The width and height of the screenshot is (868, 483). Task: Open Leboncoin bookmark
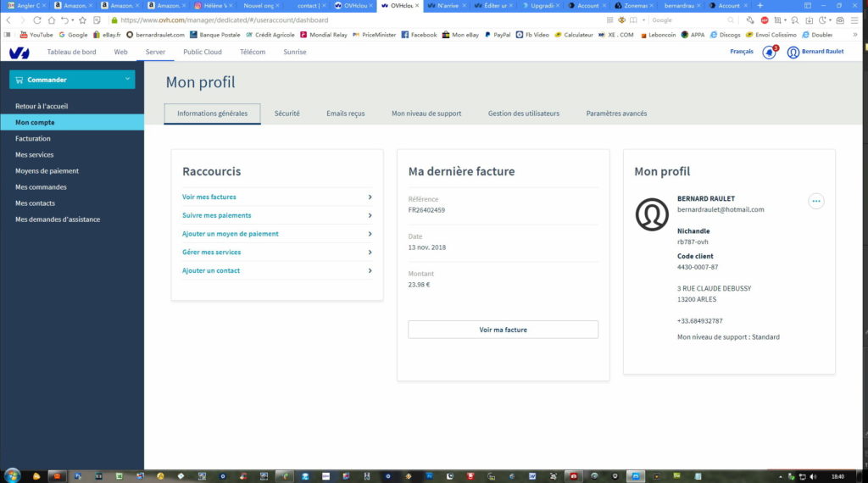658,34
